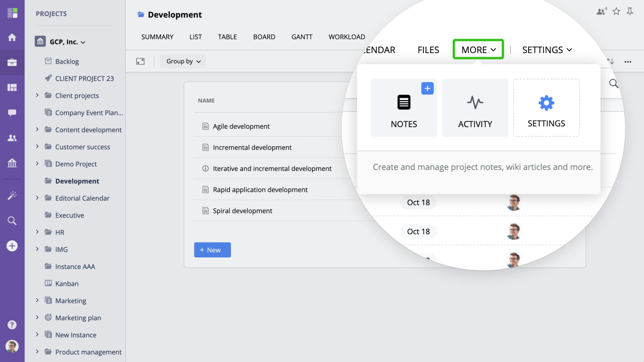
Task: Open the NOTES tile
Action: pyautogui.click(x=404, y=108)
